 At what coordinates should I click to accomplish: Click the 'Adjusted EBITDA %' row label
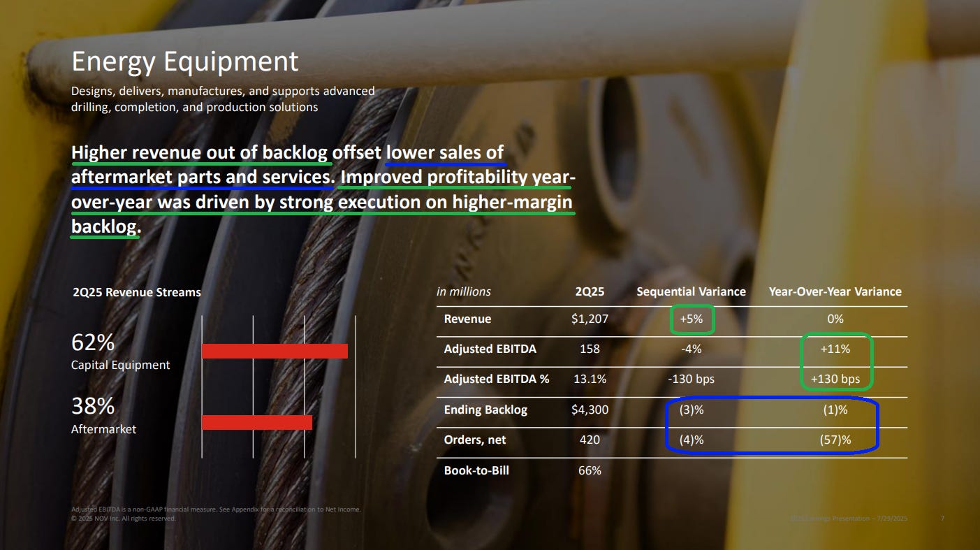497,379
